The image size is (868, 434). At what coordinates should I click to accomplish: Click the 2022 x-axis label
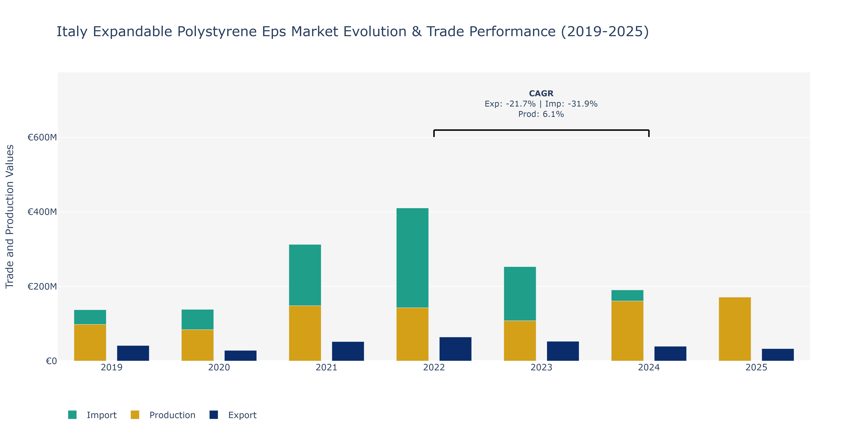click(x=434, y=367)
